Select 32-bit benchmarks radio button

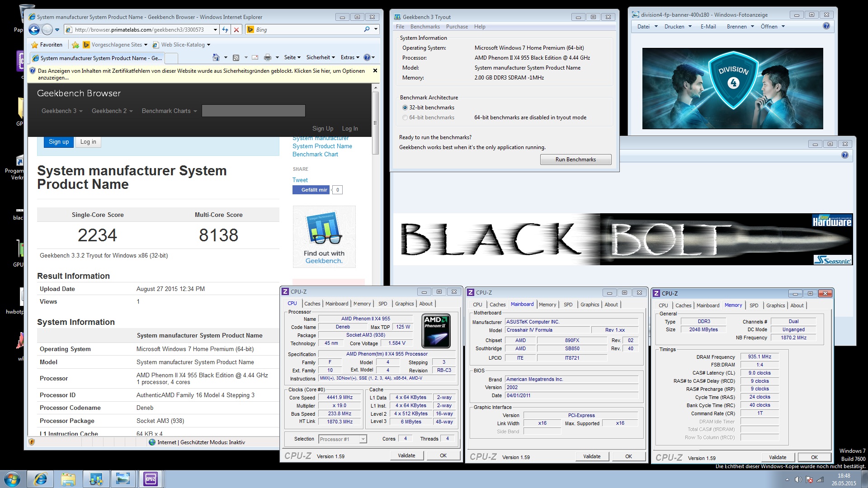click(405, 108)
